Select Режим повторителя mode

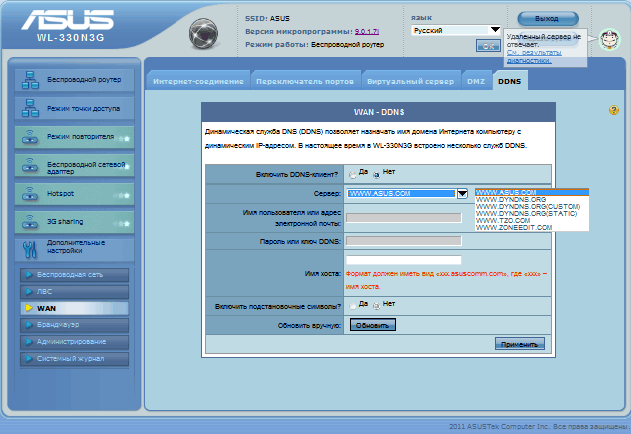point(74,137)
